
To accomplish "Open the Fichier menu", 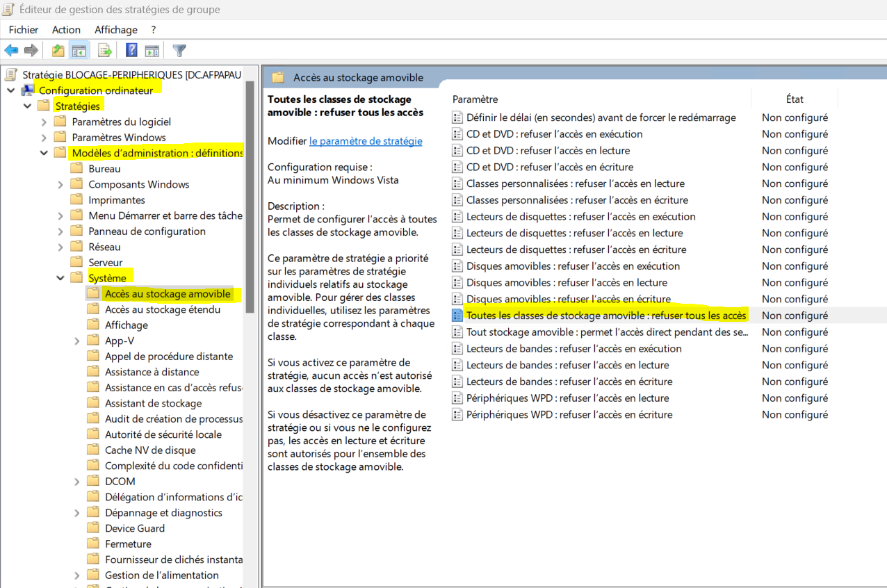I will tap(24, 30).
